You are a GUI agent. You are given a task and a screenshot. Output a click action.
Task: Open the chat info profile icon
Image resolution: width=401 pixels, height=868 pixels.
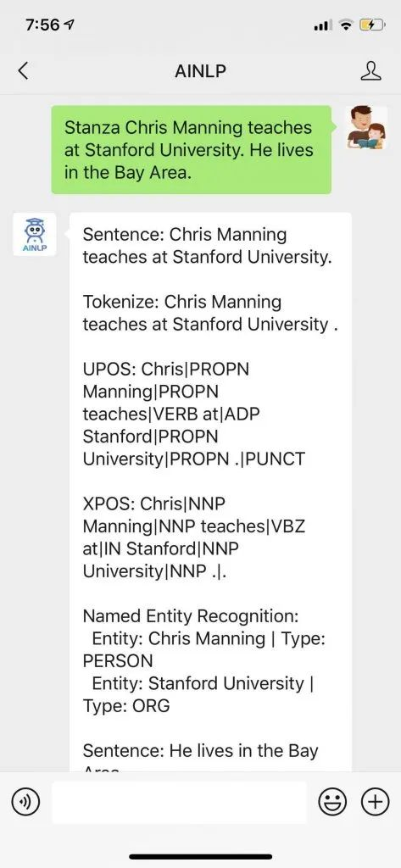click(370, 71)
